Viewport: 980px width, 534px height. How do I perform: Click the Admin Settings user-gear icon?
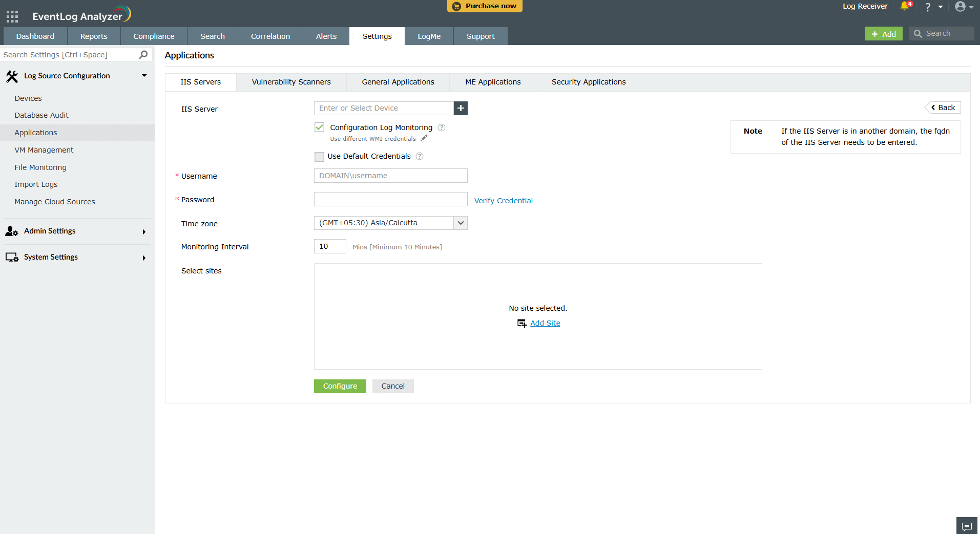pyautogui.click(x=12, y=231)
